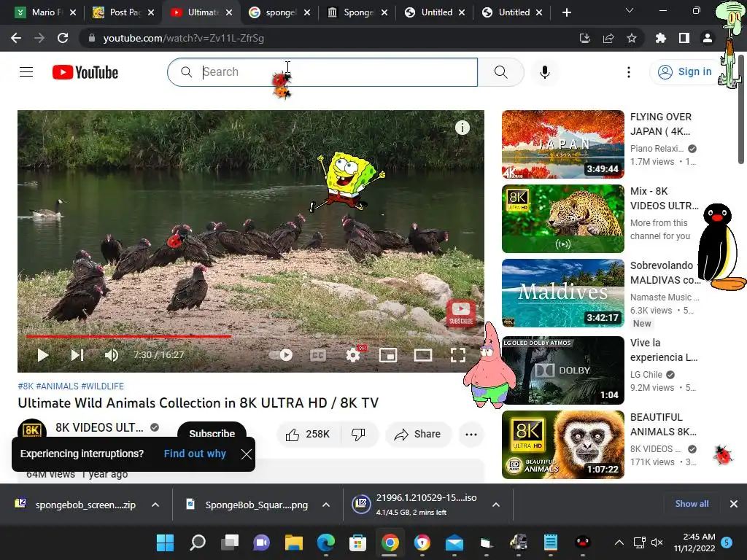
Task: Open the Chrome profile avatar
Action: tap(708, 38)
